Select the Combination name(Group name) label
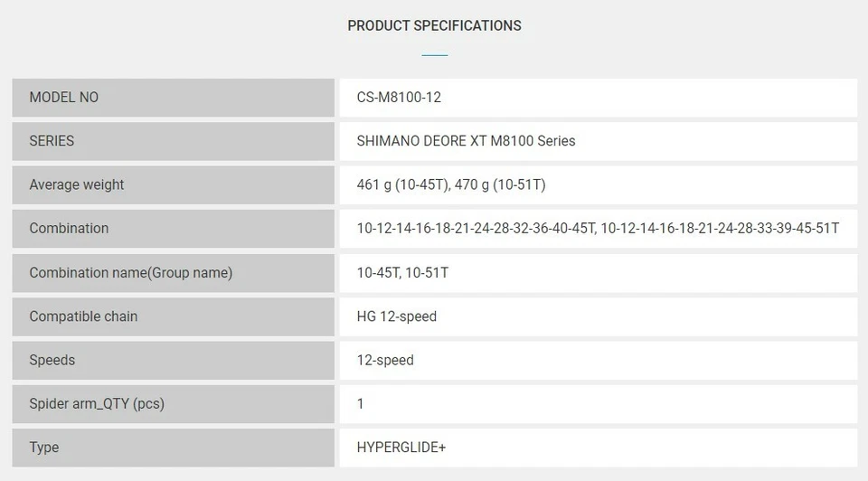 click(x=131, y=272)
